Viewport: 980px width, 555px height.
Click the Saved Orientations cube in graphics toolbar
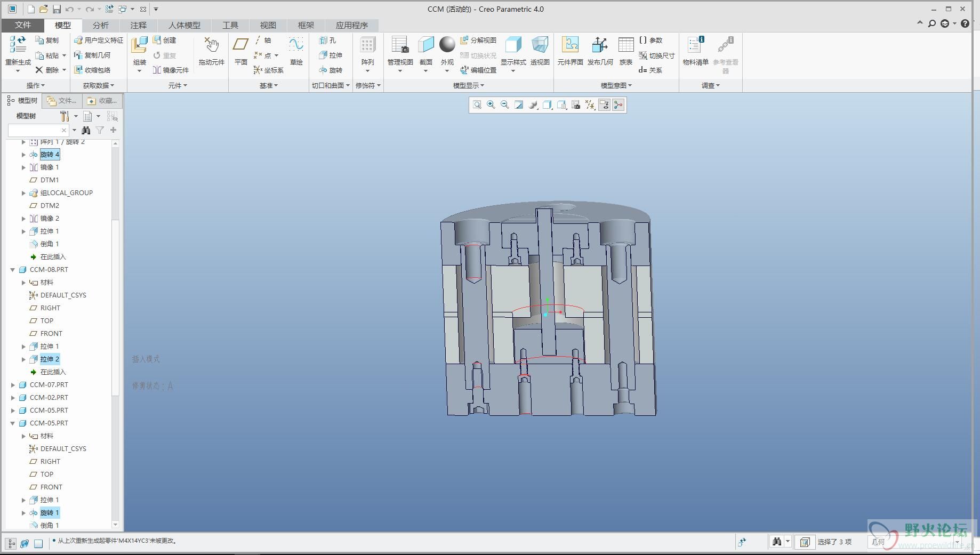tap(561, 105)
